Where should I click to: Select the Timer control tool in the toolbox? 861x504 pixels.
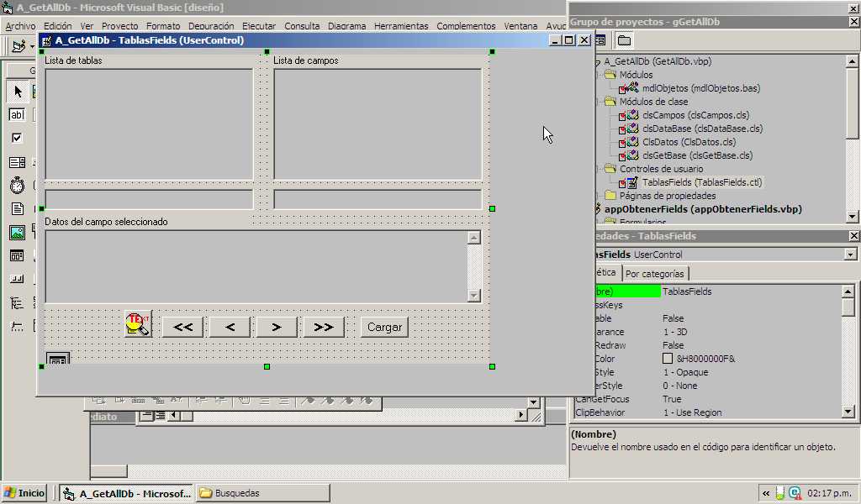pos(17,186)
